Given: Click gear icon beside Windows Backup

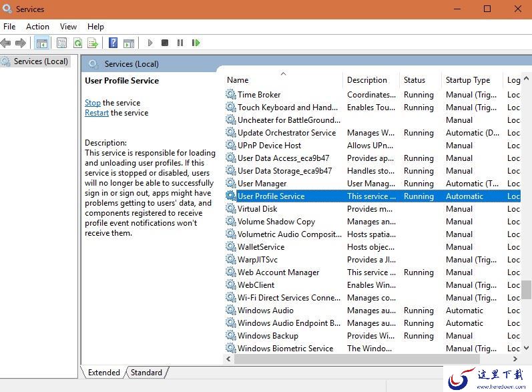Looking at the screenshot, I should pos(231,335).
